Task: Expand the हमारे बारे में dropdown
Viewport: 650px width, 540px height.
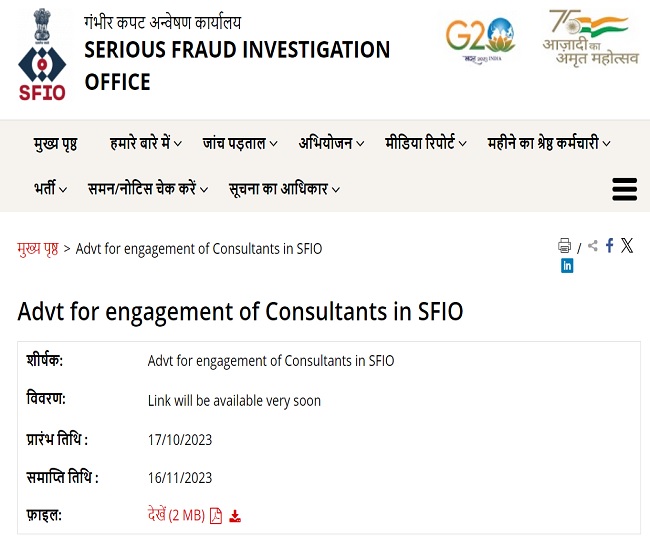Action: (x=146, y=143)
